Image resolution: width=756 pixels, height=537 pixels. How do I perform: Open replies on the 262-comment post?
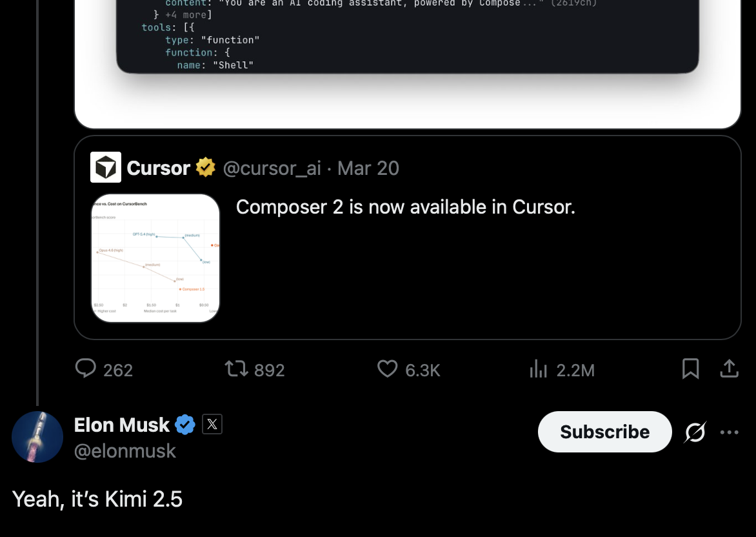86,369
